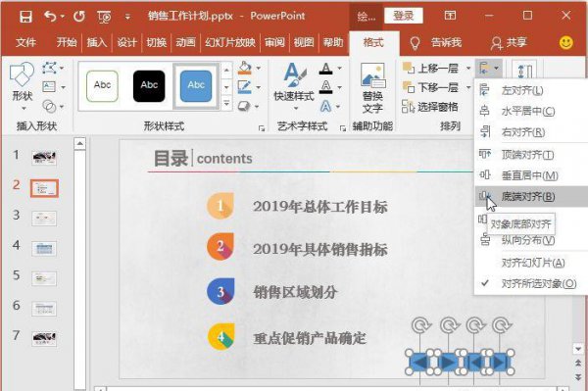
Task: Select slide 4 thumbnail
Action: (44, 248)
